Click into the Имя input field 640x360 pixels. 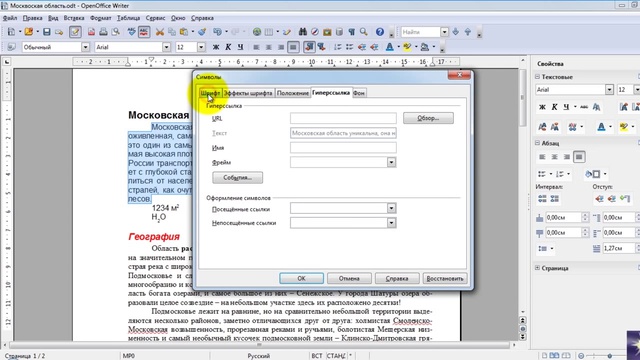343,148
